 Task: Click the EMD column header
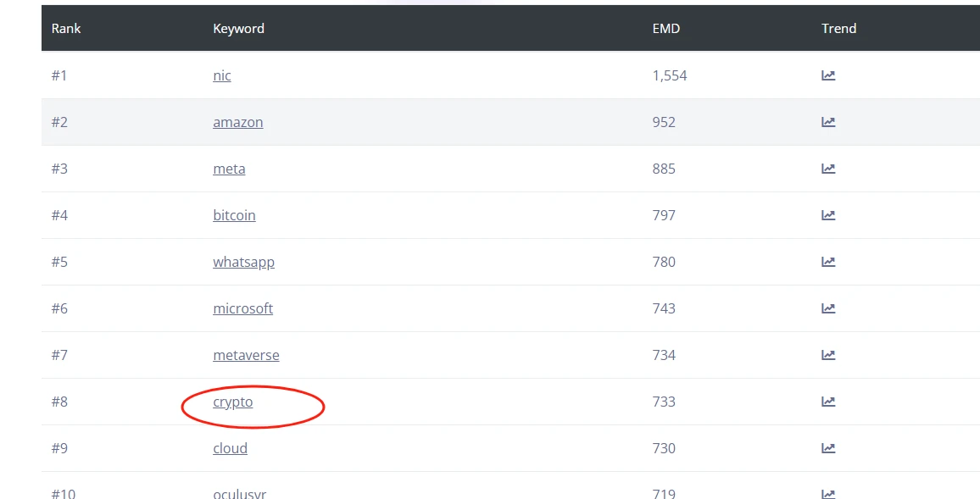[x=666, y=29]
